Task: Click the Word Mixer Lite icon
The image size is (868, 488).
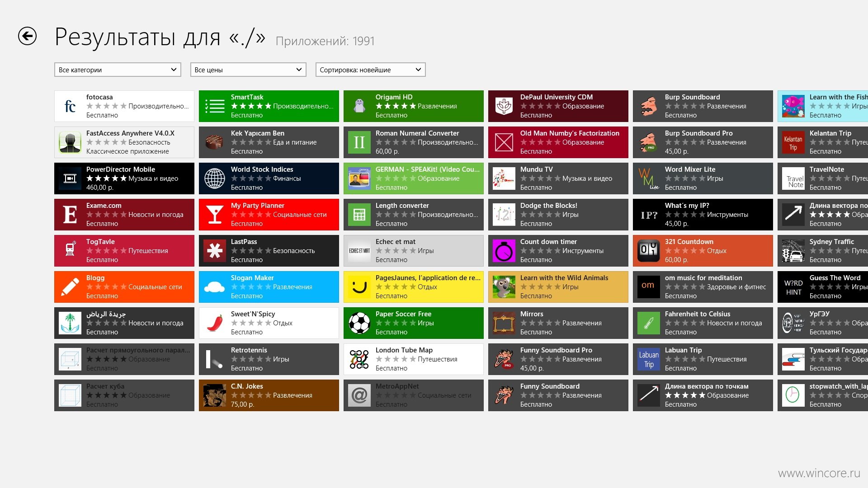Action: [x=649, y=178]
